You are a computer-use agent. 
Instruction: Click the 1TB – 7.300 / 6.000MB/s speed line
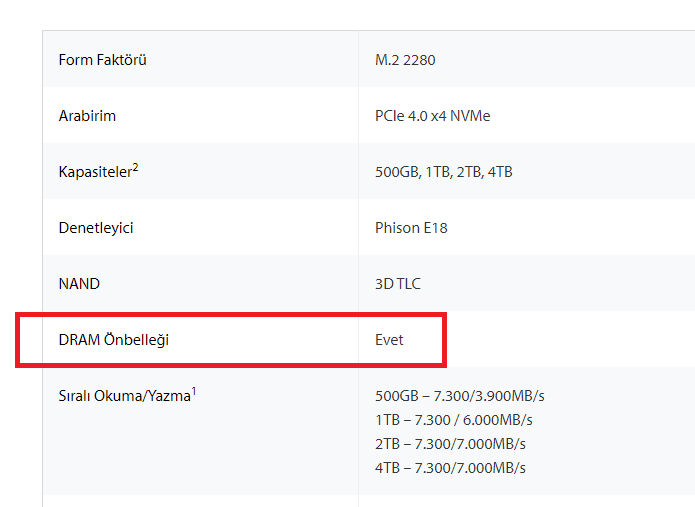453,420
